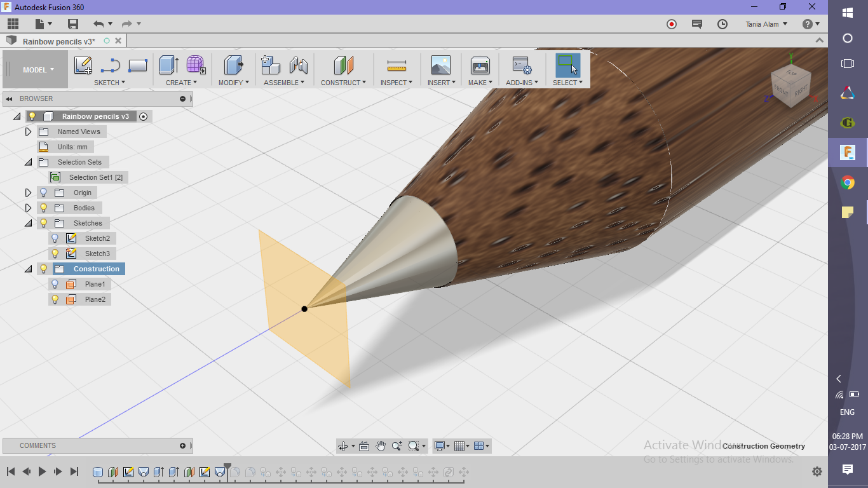Viewport: 868px width, 488px height.
Task: Expand the Bodies folder
Action: tap(28, 208)
